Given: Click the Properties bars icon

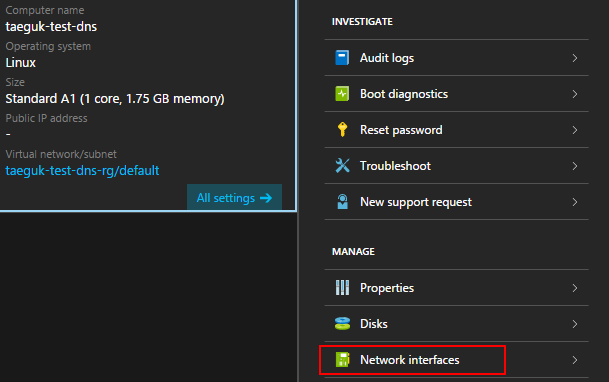Looking at the screenshot, I should point(342,288).
